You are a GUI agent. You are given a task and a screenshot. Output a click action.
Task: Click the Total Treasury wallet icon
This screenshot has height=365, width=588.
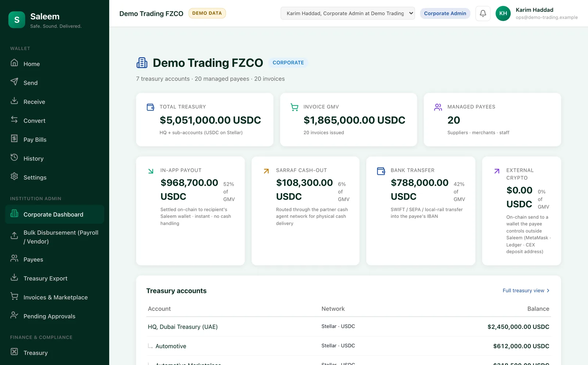coord(151,107)
